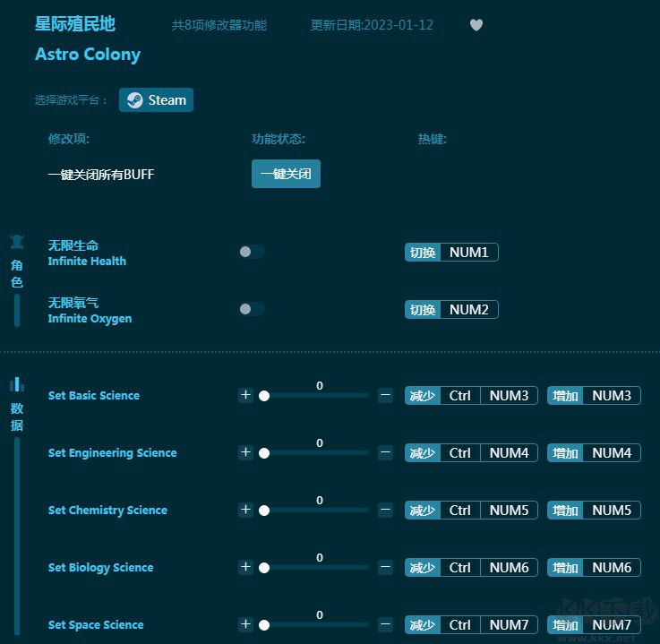
Task: Click plus button for Set Basic Science
Action: [x=245, y=395]
